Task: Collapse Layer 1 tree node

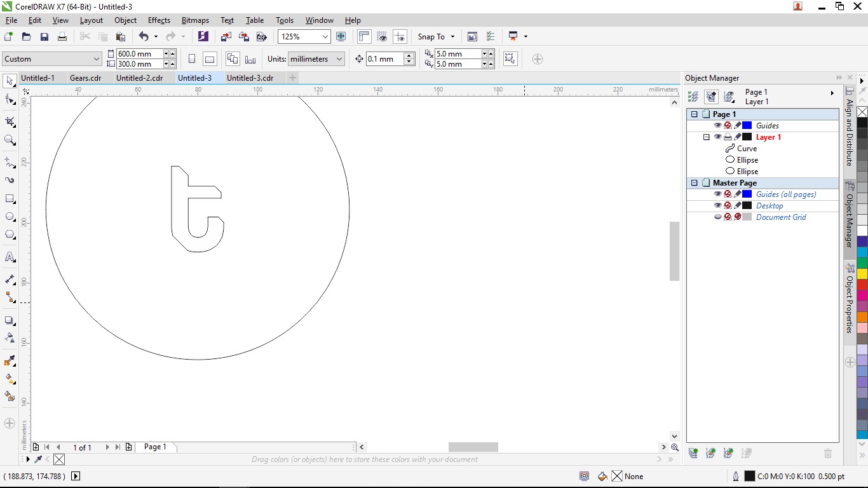Action: (x=706, y=137)
